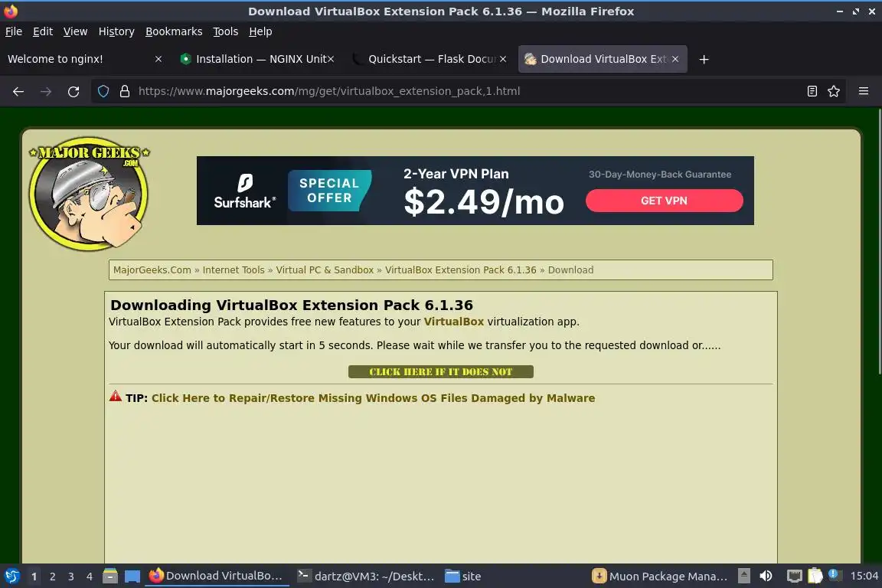This screenshot has width=882, height=588.
Task: Open the Edit menu
Action: click(x=43, y=31)
